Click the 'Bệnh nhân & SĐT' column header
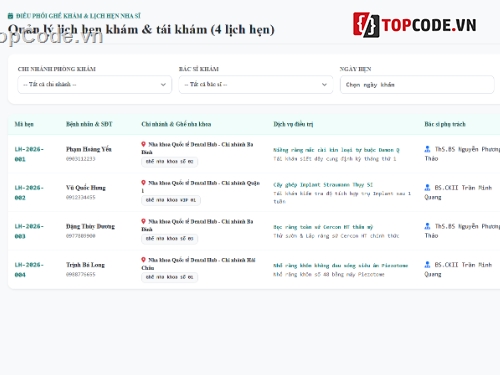 (89, 124)
